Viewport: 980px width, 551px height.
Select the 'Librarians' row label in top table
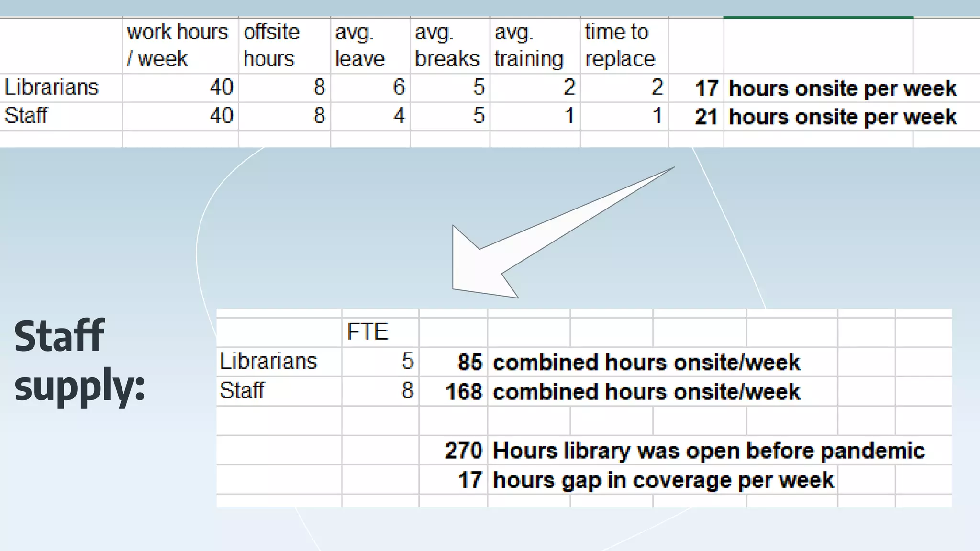coord(52,88)
